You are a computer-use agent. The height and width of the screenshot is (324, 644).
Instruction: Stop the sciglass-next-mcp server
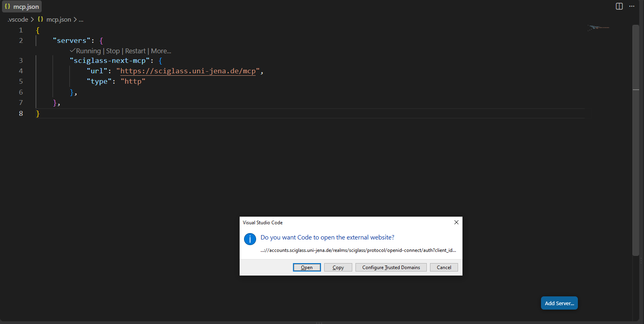(x=113, y=51)
